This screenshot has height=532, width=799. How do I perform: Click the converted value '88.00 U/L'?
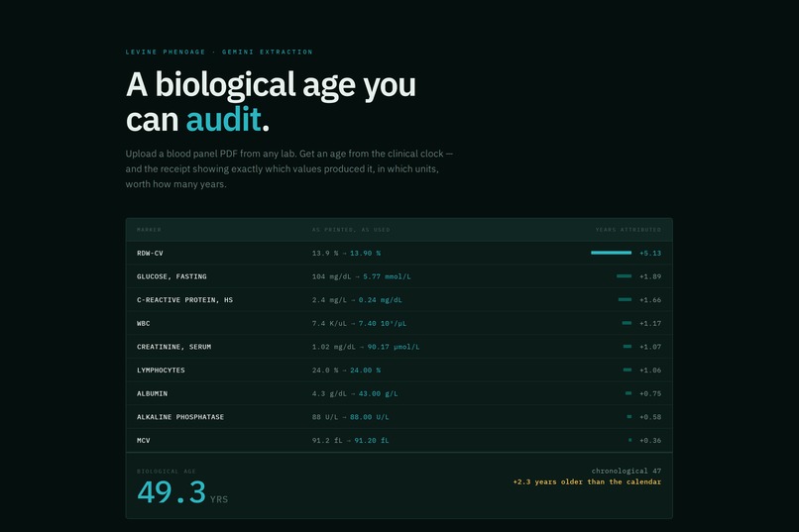pyautogui.click(x=370, y=417)
